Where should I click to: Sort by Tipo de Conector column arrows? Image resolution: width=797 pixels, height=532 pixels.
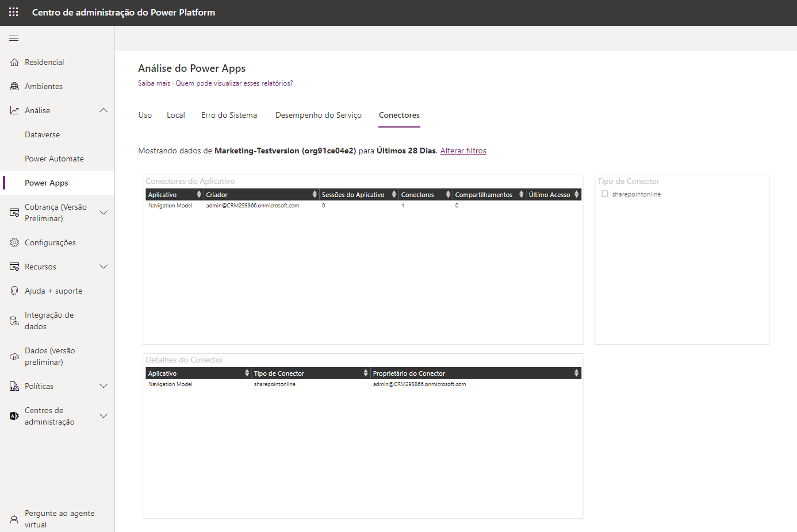(365, 373)
